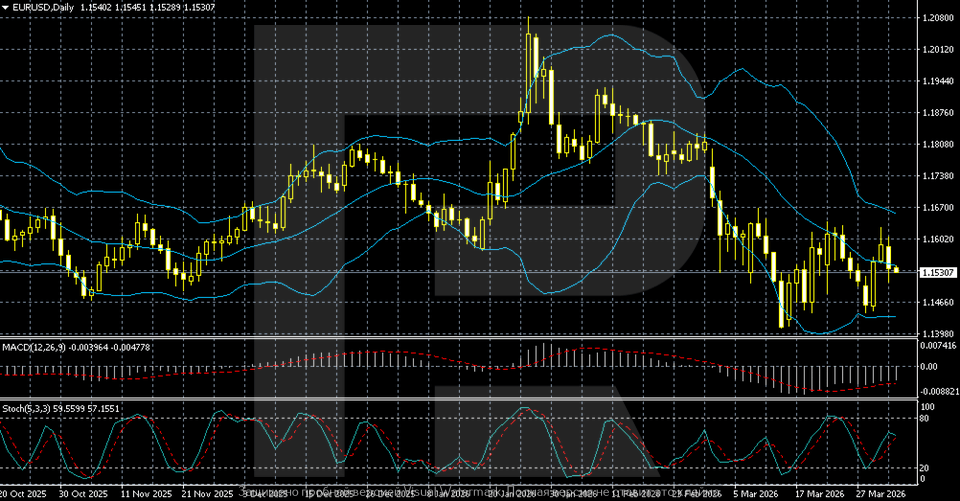Click the MACD scale value 0.007416

(937, 345)
